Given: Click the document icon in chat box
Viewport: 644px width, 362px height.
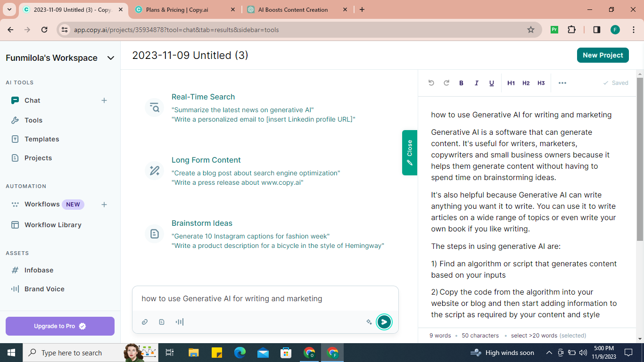Looking at the screenshot, I should (162, 322).
